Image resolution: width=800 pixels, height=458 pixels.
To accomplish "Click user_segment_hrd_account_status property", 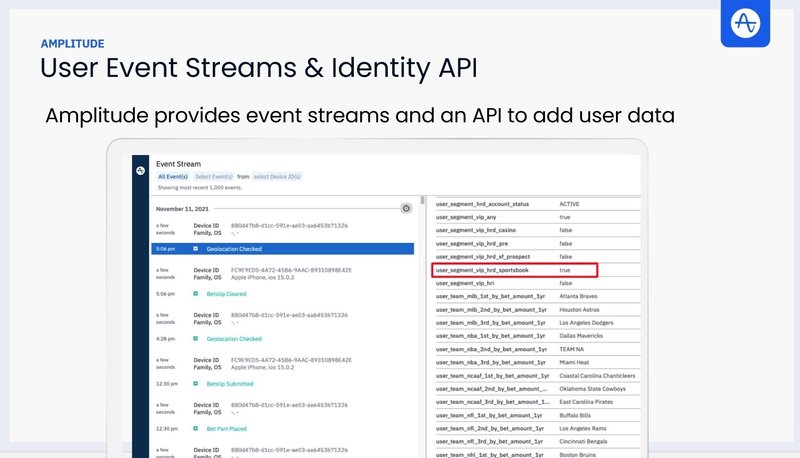I will pyautogui.click(x=482, y=204).
